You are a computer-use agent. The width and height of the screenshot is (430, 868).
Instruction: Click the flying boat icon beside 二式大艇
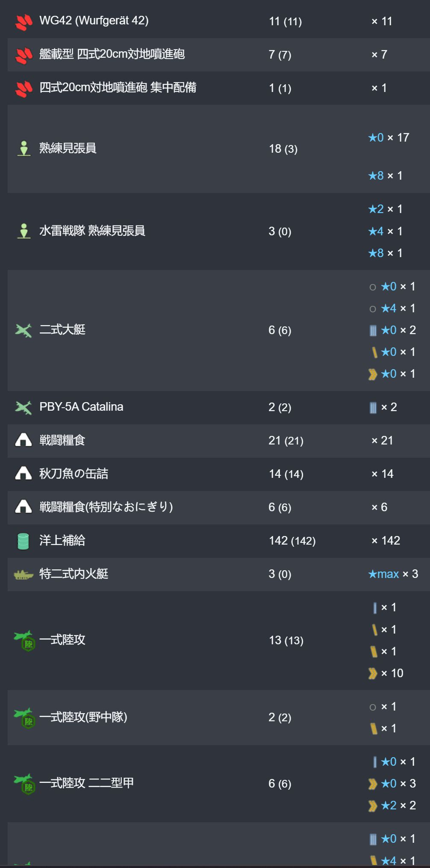pos(24,330)
